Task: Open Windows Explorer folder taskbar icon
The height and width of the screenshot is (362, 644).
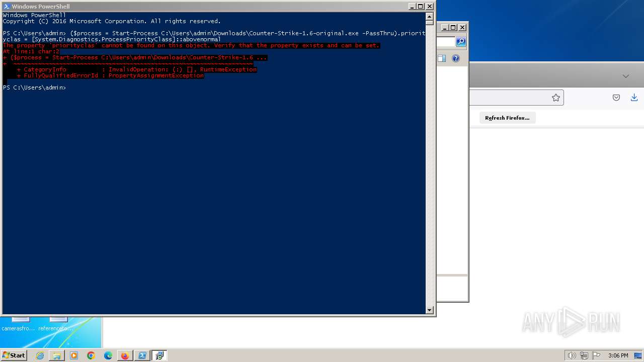Action: tap(57, 355)
